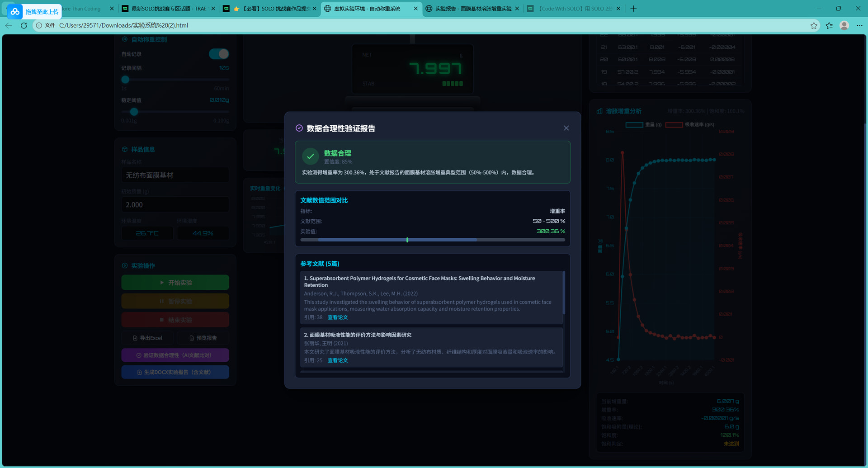The image size is (868, 468).
Task: Add page to favorites with star icon
Action: [814, 25]
